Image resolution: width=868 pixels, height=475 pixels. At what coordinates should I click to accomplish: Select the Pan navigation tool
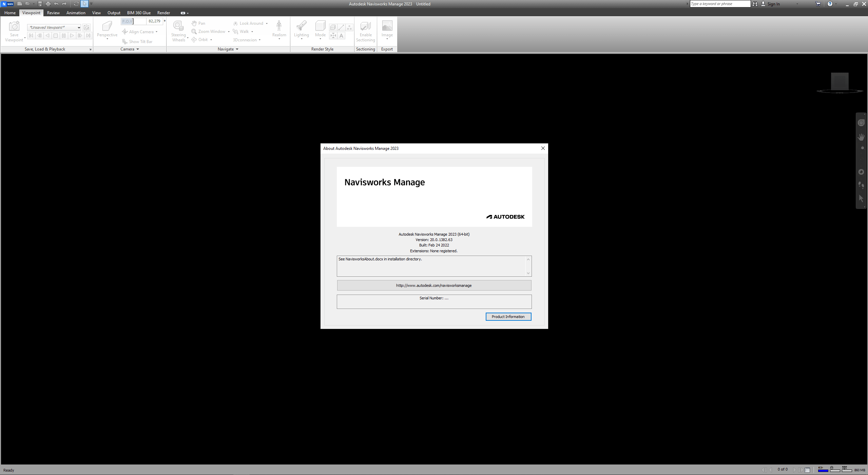(x=198, y=23)
